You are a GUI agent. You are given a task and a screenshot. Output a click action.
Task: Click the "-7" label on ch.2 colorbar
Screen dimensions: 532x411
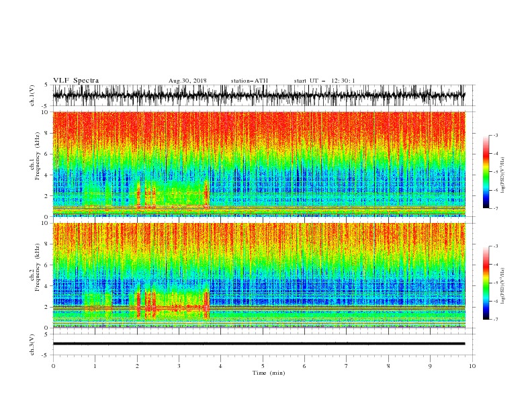[x=495, y=320]
